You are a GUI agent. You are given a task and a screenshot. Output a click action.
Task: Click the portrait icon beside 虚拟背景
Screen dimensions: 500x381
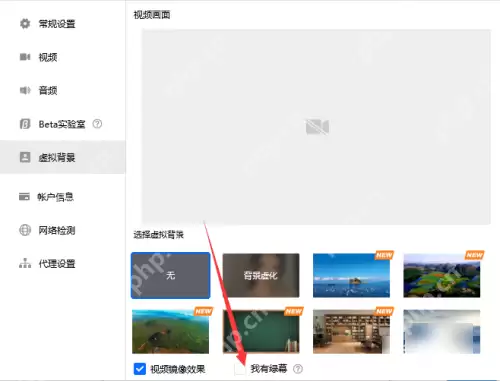coord(25,157)
